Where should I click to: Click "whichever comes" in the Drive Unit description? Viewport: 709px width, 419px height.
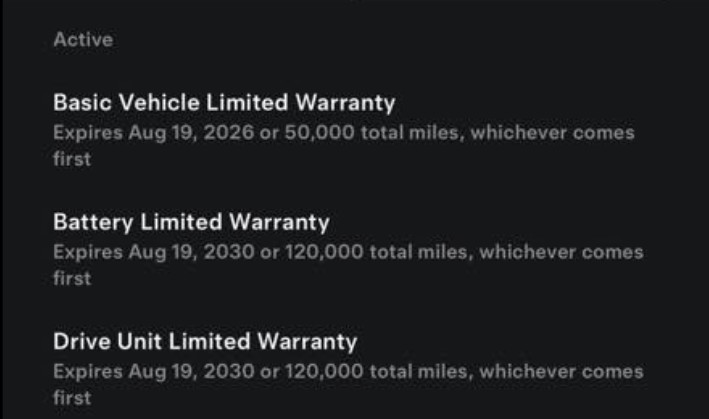point(561,372)
